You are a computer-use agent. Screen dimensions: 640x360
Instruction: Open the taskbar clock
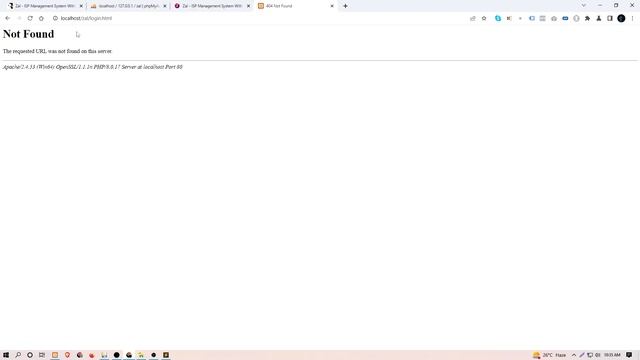point(612,355)
